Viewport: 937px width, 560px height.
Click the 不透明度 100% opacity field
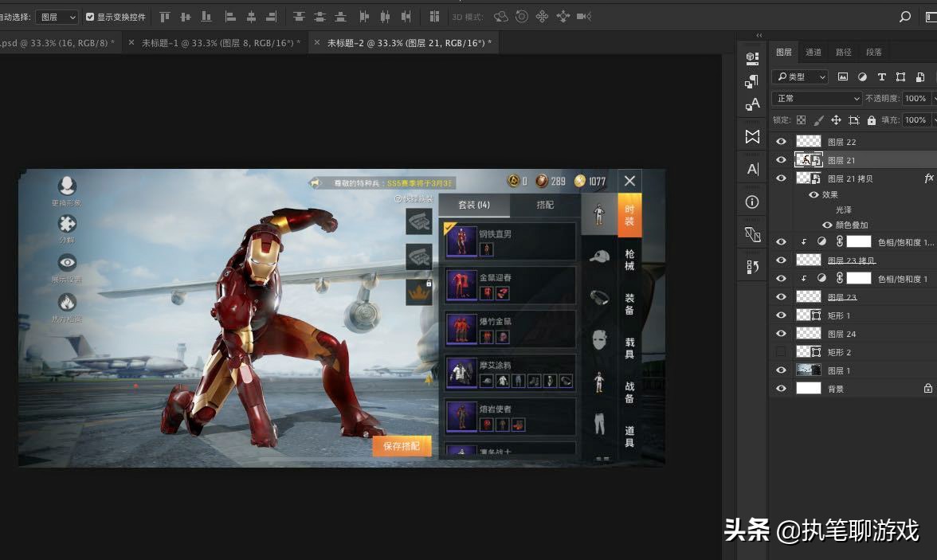pos(915,99)
